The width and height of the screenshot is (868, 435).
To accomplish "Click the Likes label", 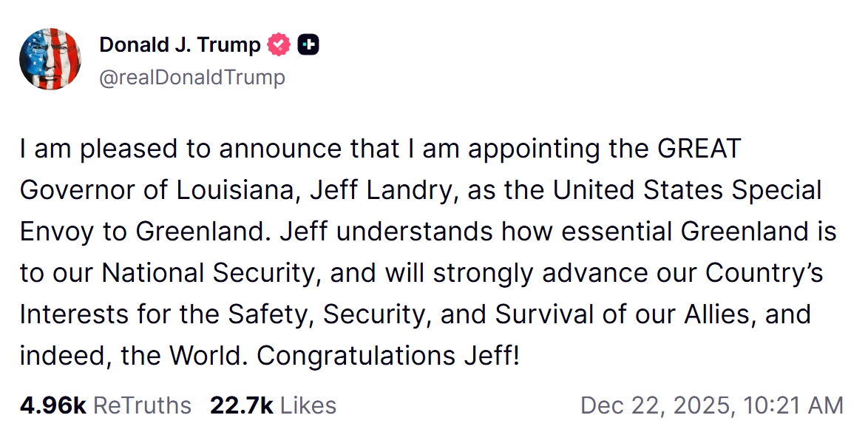I will (x=308, y=405).
